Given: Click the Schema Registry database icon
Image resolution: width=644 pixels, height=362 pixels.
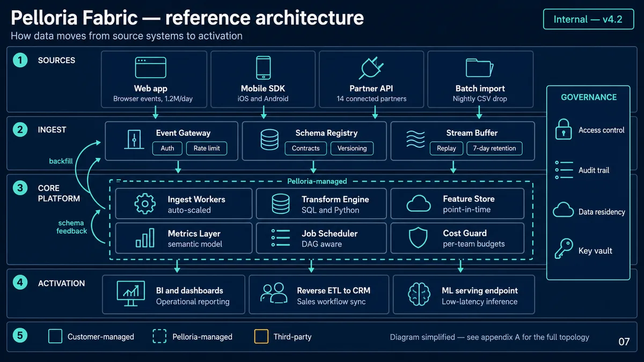Looking at the screenshot, I should point(269,141).
